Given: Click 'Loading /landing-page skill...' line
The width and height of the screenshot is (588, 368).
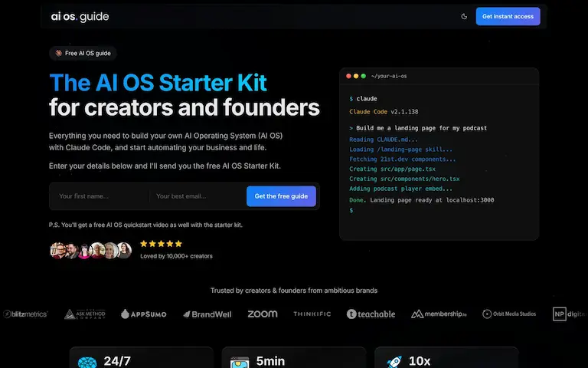Looking at the screenshot, I should tap(400, 149).
